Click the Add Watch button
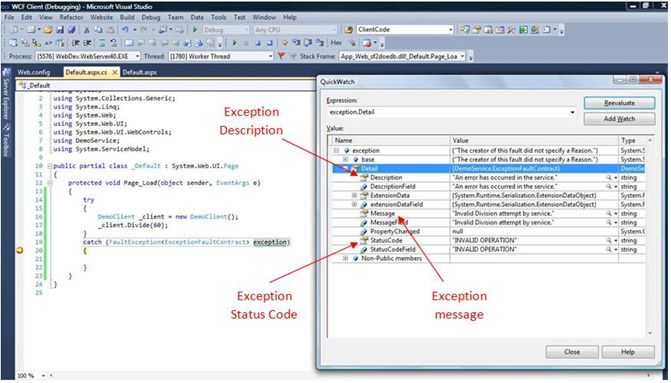The width and height of the screenshot is (671, 383). (619, 119)
